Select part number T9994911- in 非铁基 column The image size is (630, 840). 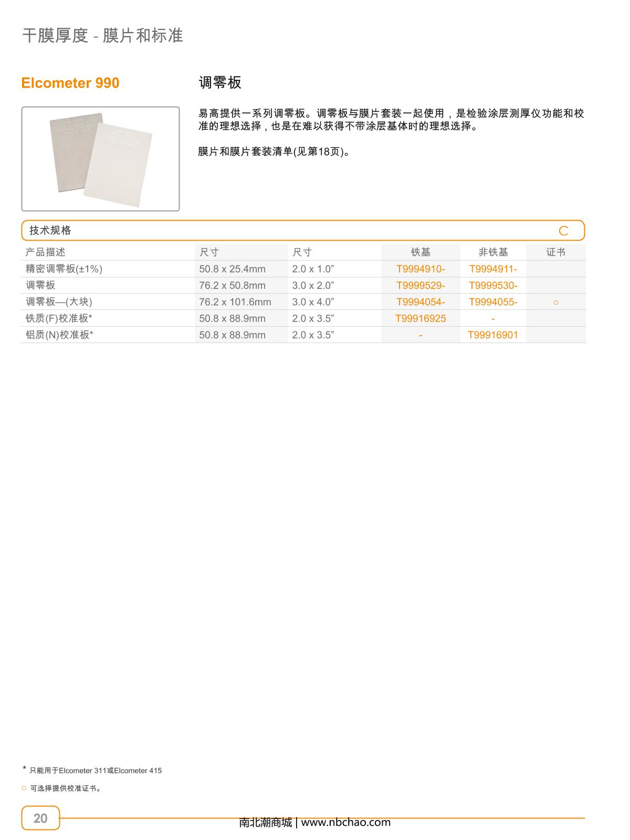click(492, 269)
